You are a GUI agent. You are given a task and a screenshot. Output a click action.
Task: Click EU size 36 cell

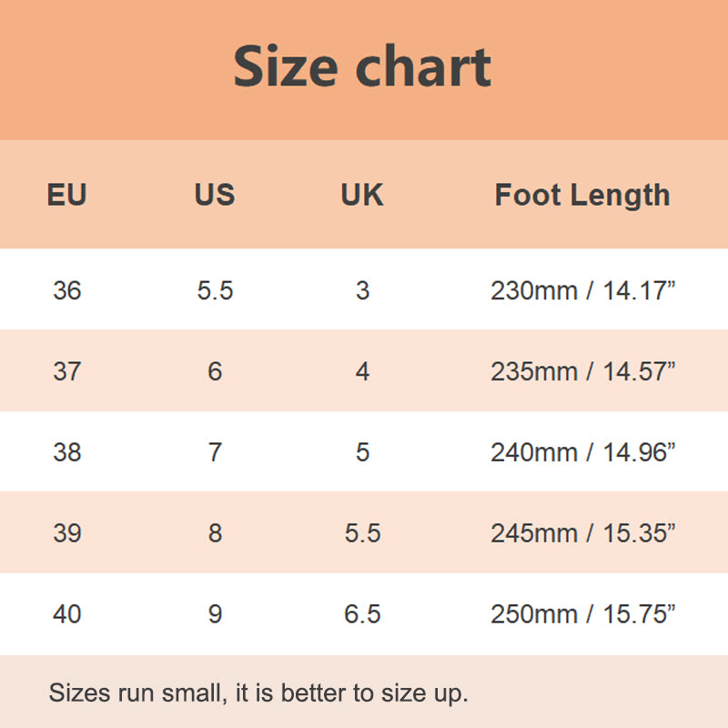click(66, 290)
